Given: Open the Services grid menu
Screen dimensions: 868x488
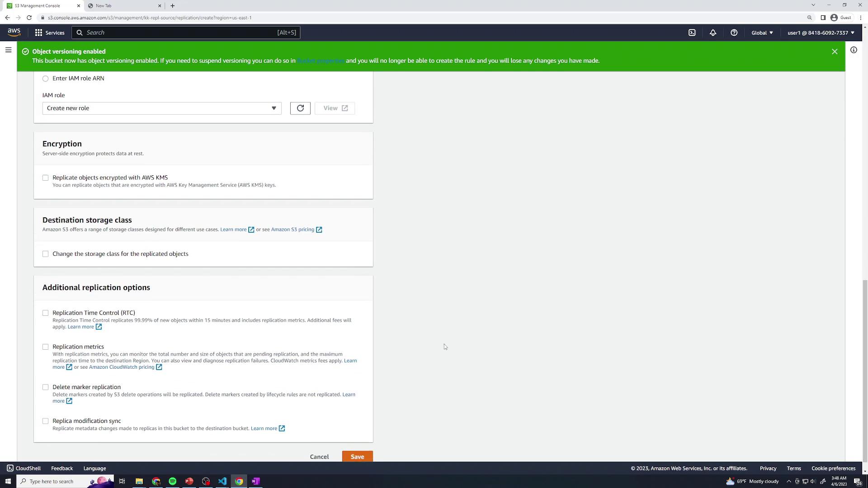Looking at the screenshot, I should (50, 33).
